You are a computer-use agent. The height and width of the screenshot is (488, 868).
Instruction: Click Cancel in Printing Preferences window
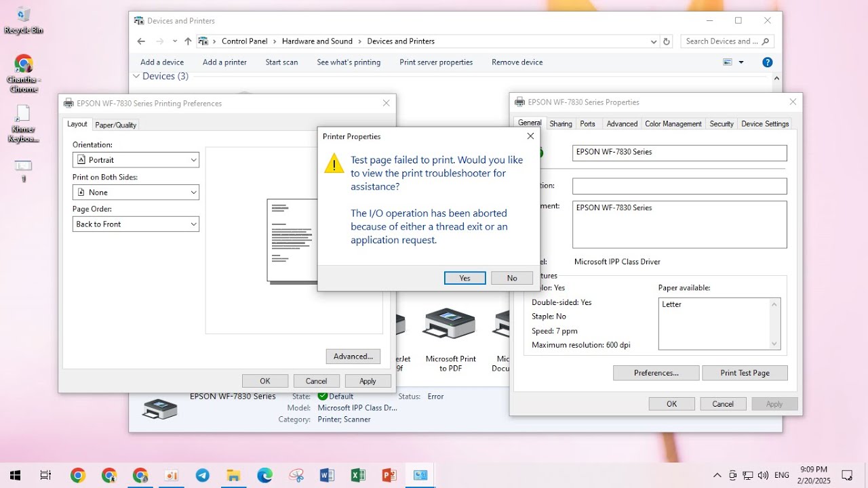click(317, 381)
